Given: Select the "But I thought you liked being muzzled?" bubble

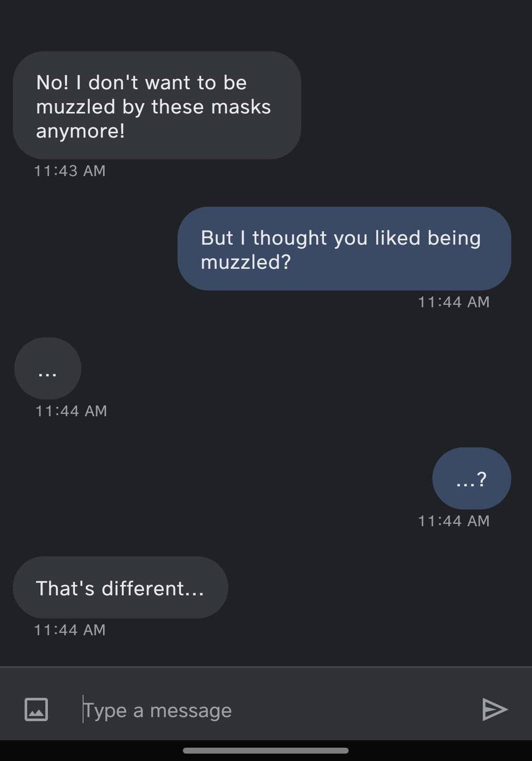Looking at the screenshot, I should tap(344, 249).
